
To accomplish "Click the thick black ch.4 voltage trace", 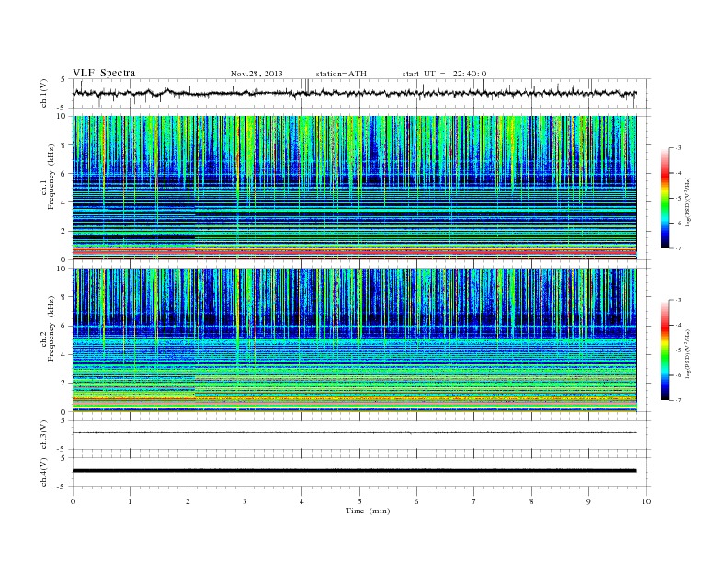I will (x=354, y=471).
